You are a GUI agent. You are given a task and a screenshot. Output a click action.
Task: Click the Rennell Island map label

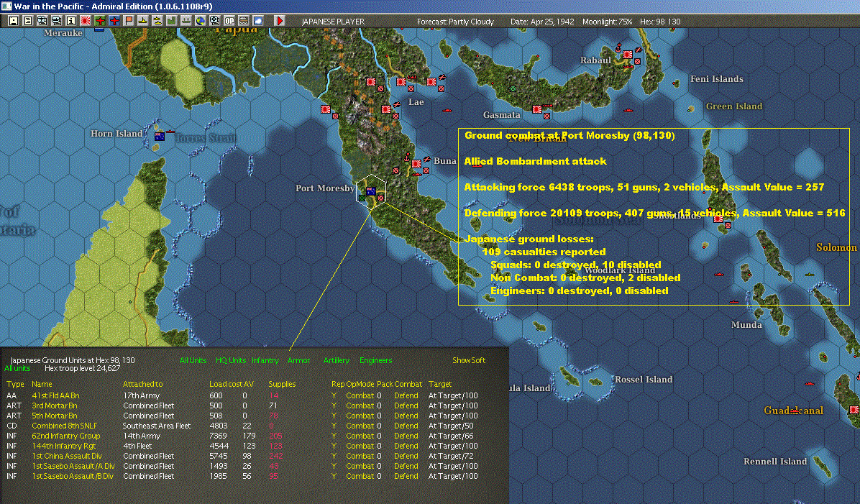[x=775, y=462]
